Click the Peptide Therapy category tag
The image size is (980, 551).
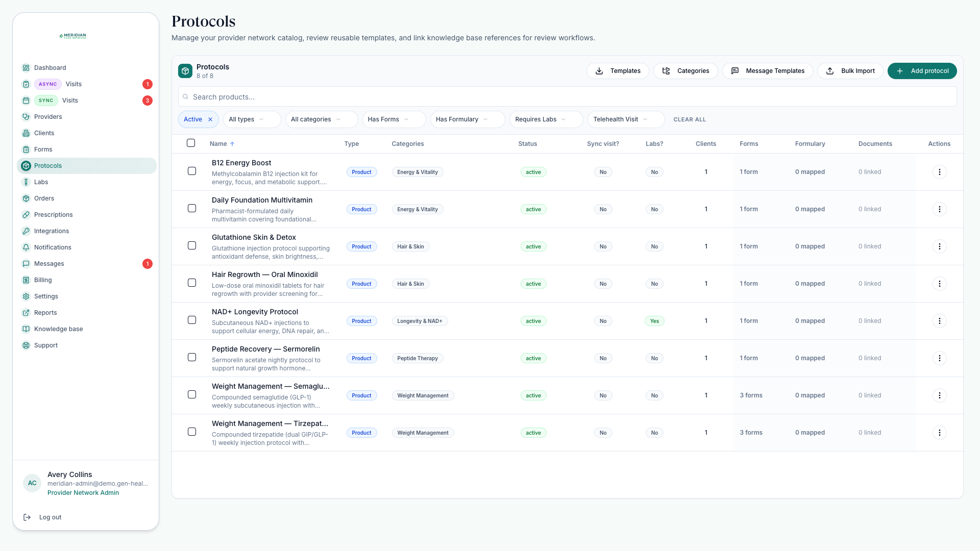click(418, 358)
